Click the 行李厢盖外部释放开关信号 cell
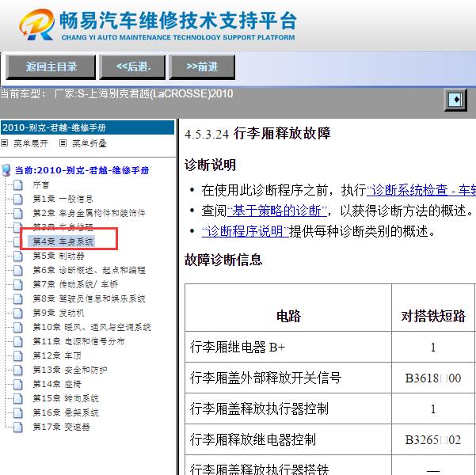Image resolution: width=476 pixels, height=475 pixels. point(288,378)
